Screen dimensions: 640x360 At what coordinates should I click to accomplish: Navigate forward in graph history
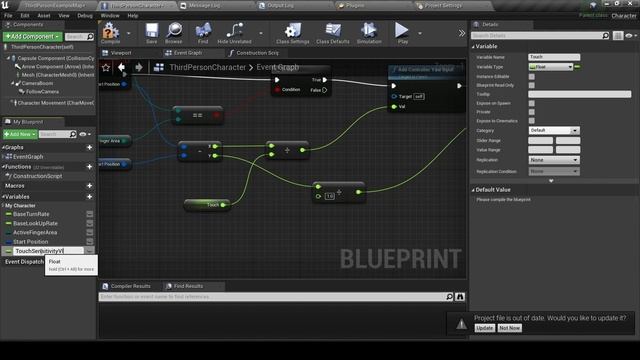pos(139,67)
